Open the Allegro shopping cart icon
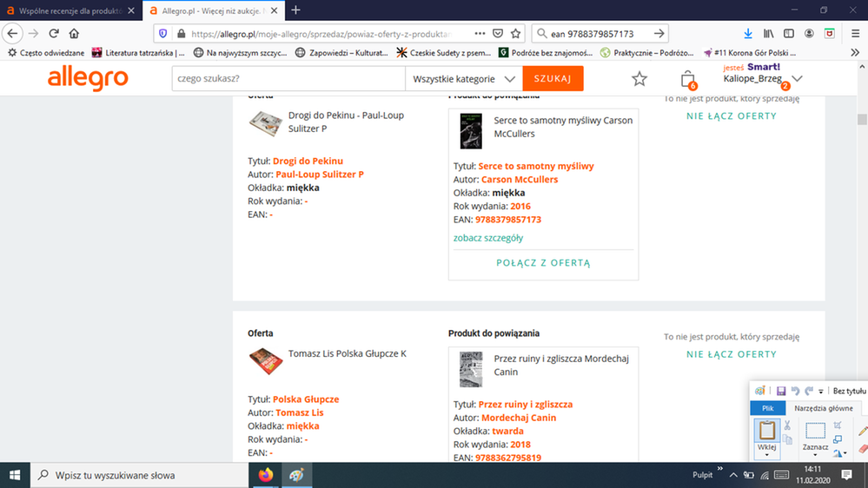Viewport: 868px width, 488px height. click(x=687, y=79)
